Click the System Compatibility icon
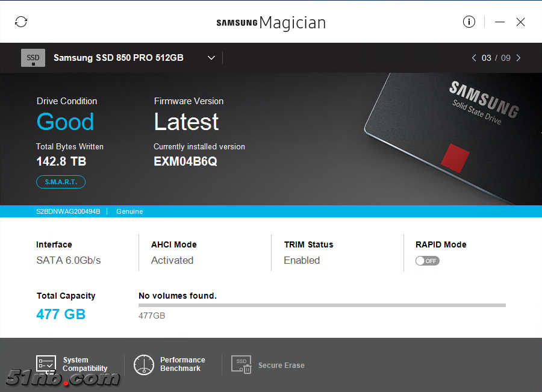The image size is (542, 392). click(46, 364)
